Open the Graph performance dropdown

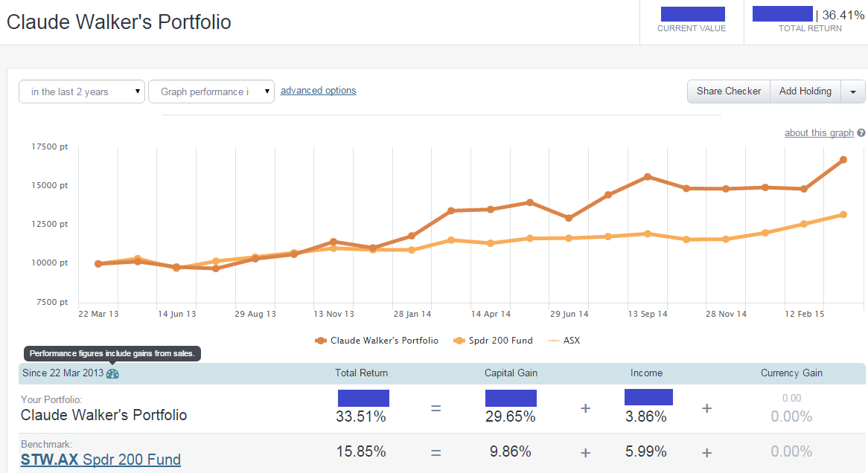point(211,91)
